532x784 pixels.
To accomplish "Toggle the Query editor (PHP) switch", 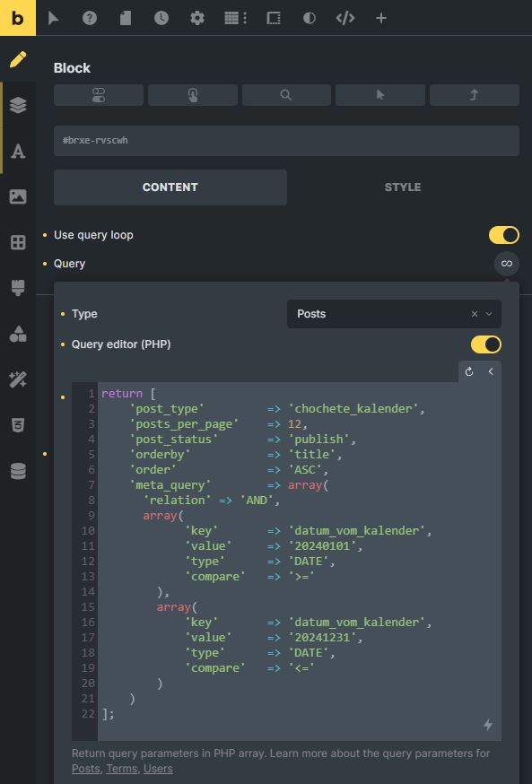I will coord(486,344).
